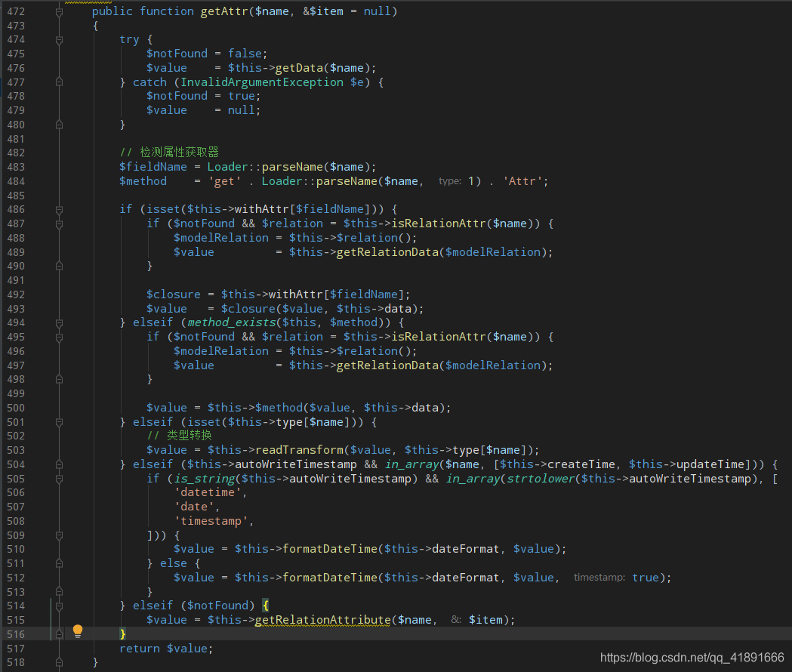Click the Chinese comment on line 502
Viewport: 792px width, 672px height.
click(179, 436)
